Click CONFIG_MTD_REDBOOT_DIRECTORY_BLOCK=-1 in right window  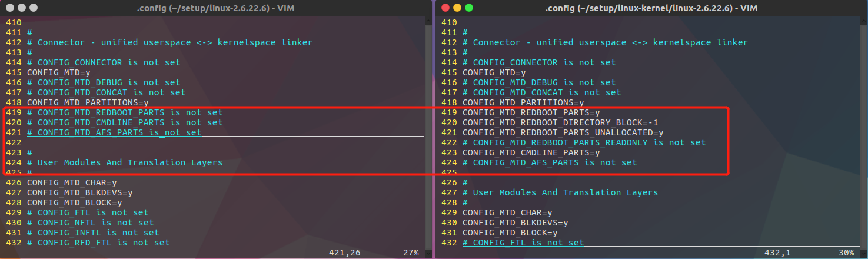pos(560,122)
